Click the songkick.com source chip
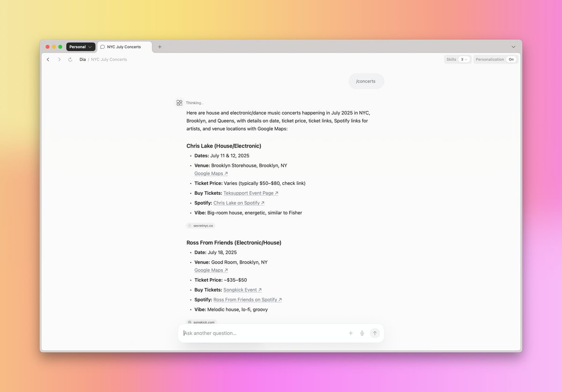Screen dimensions: 562x392 coord(201,322)
